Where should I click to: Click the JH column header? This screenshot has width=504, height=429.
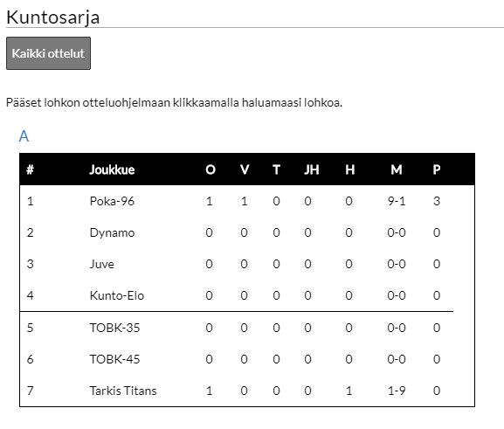(x=312, y=170)
